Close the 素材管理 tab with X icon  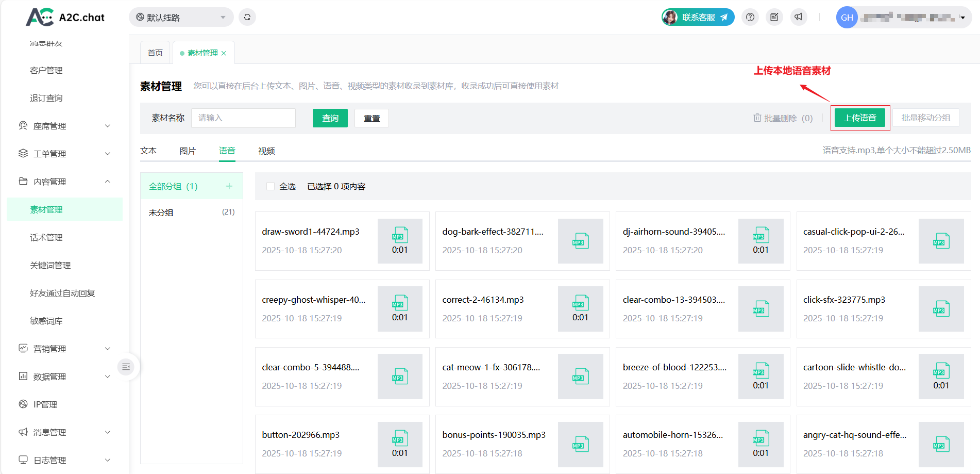[x=224, y=53]
